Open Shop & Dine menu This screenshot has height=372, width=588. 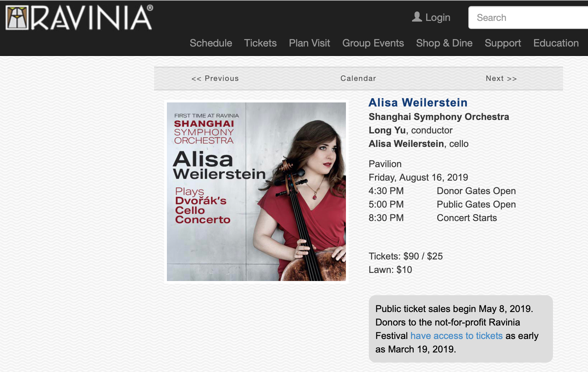pos(444,43)
